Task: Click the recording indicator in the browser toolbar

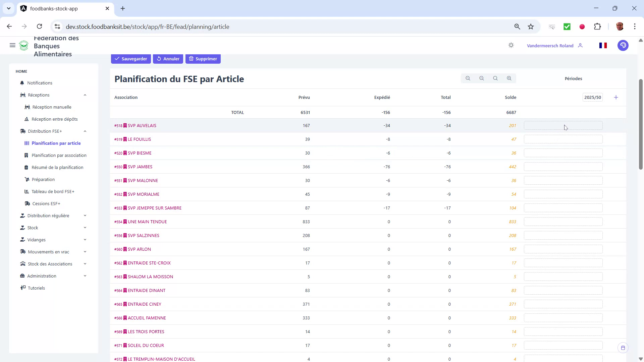Action: click(582, 26)
